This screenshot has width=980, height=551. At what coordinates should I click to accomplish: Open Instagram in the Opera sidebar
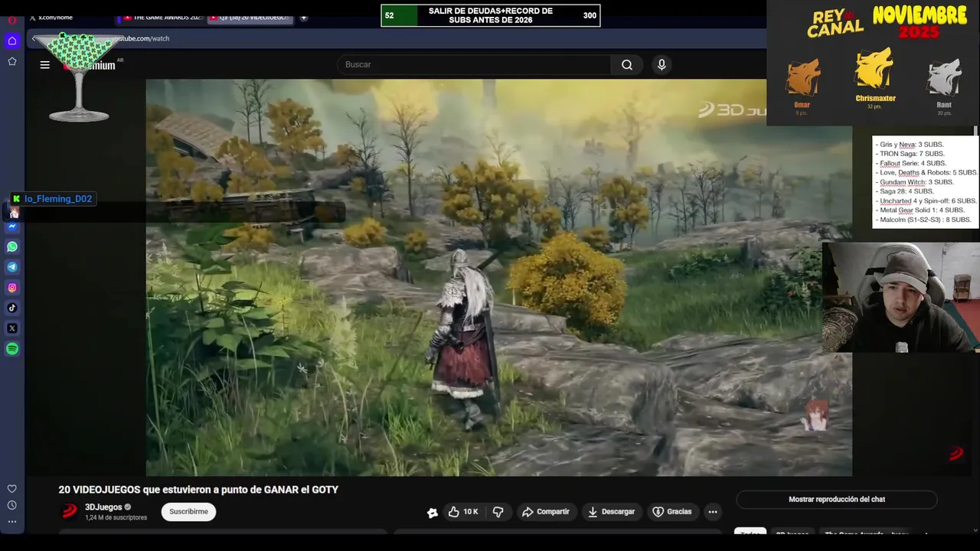tap(12, 288)
